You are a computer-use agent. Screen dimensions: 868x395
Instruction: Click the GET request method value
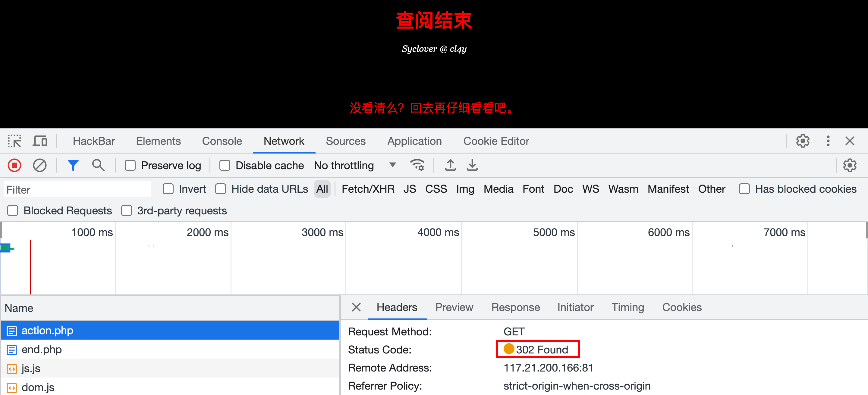514,331
